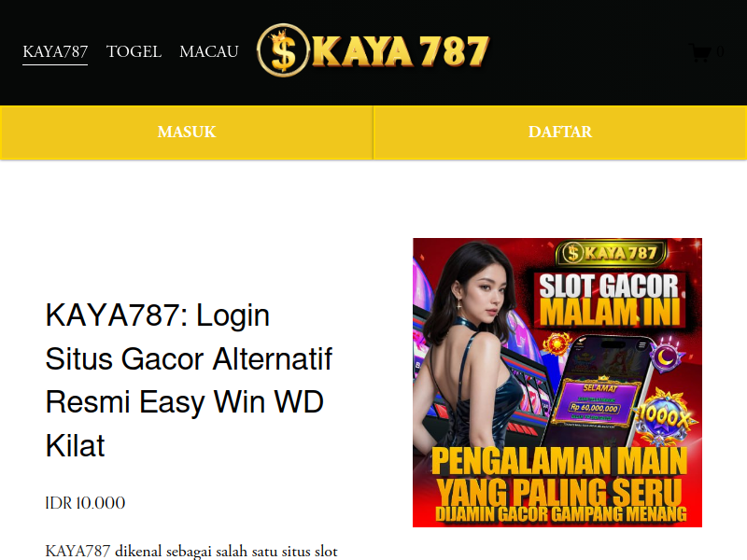Click the product title 'KAYA787: Login Situs Gacor'
The image size is (747, 560).
pos(189,380)
